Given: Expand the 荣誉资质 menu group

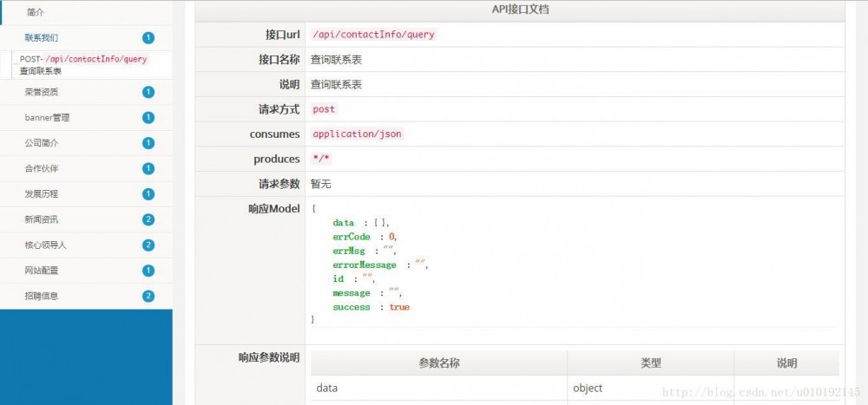Looking at the screenshot, I should coord(42,92).
